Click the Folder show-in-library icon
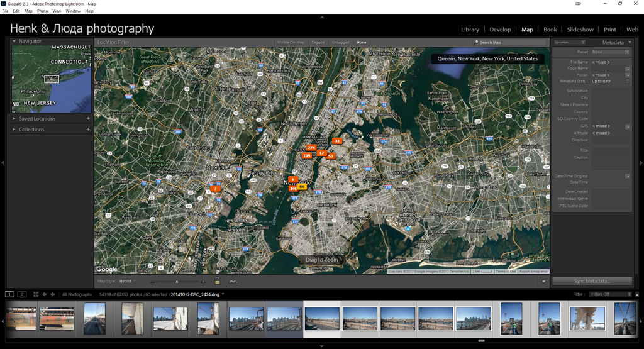 click(627, 75)
